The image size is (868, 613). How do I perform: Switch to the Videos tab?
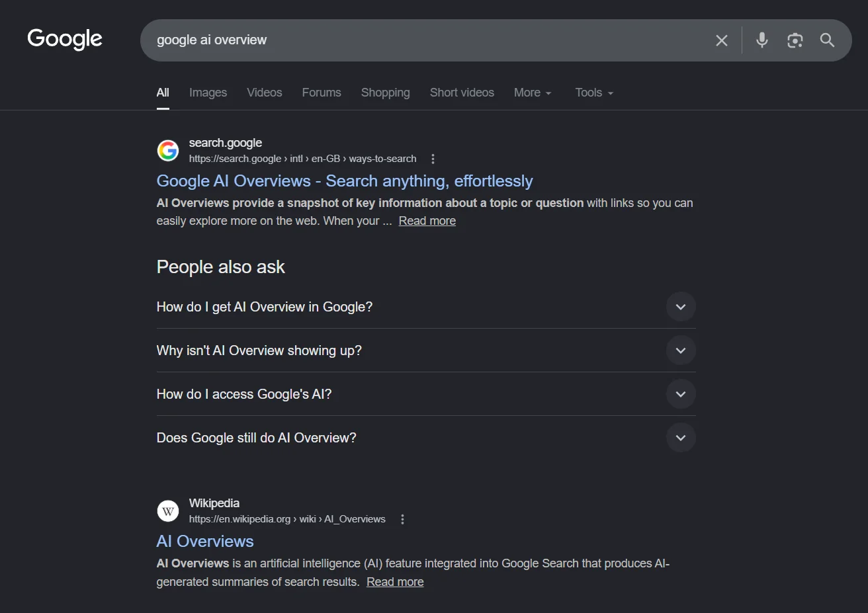point(265,93)
